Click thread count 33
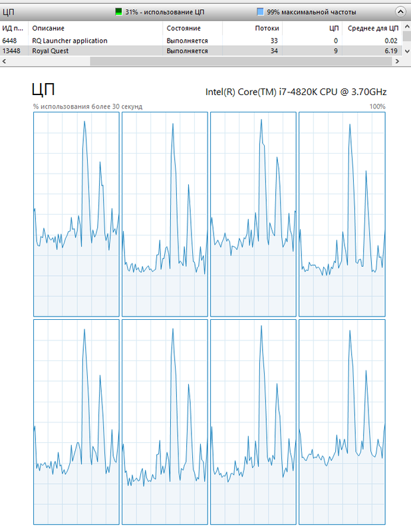 coord(274,41)
